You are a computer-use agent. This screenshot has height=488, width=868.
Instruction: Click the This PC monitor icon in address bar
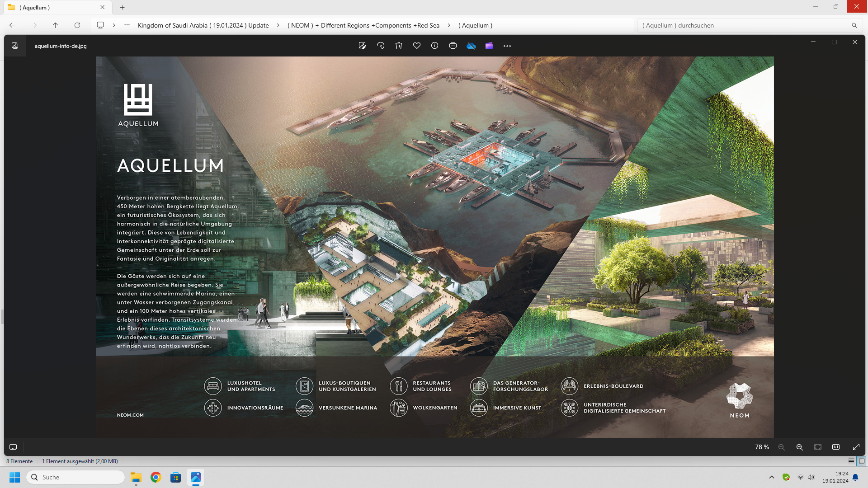click(x=100, y=25)
